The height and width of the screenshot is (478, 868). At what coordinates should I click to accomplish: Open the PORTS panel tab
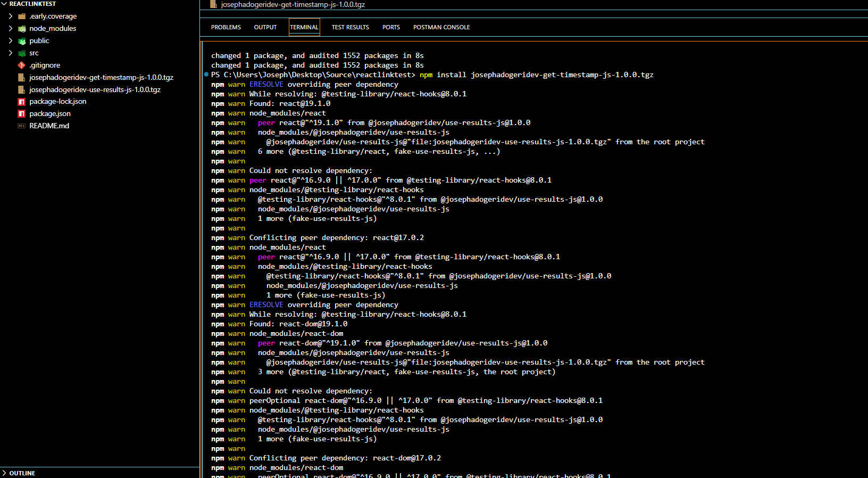point(391,27)
